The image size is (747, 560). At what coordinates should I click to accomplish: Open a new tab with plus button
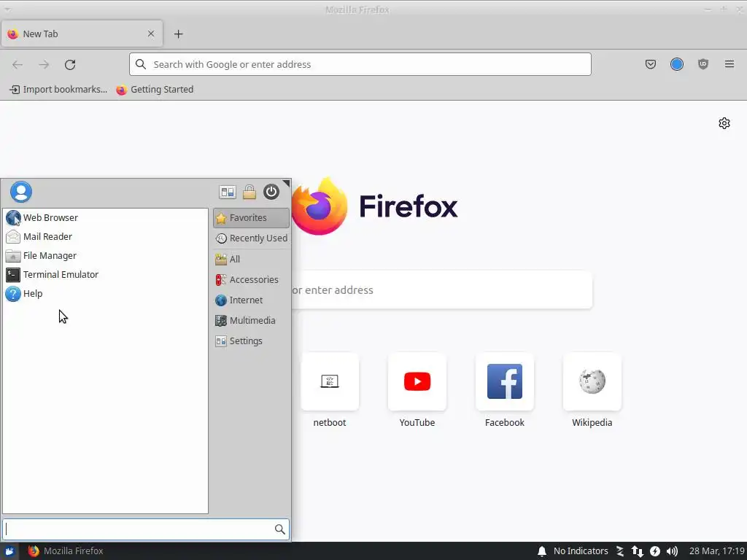coord(178,34)
